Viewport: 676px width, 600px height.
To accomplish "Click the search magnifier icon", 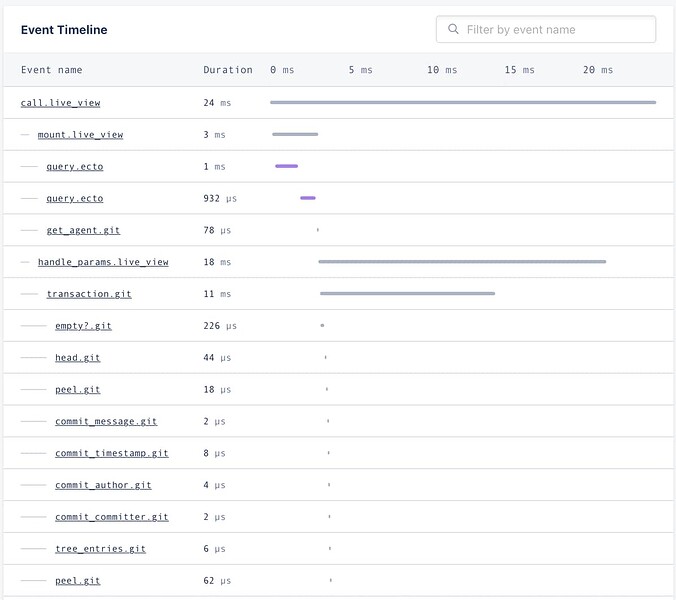I will pos(453,29).
